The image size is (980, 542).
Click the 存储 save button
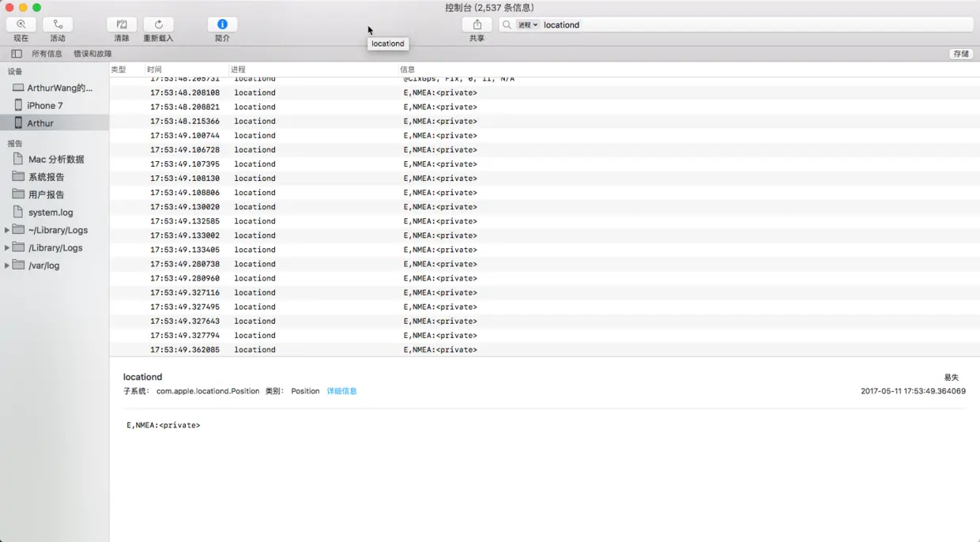click(x=961, y=54)
